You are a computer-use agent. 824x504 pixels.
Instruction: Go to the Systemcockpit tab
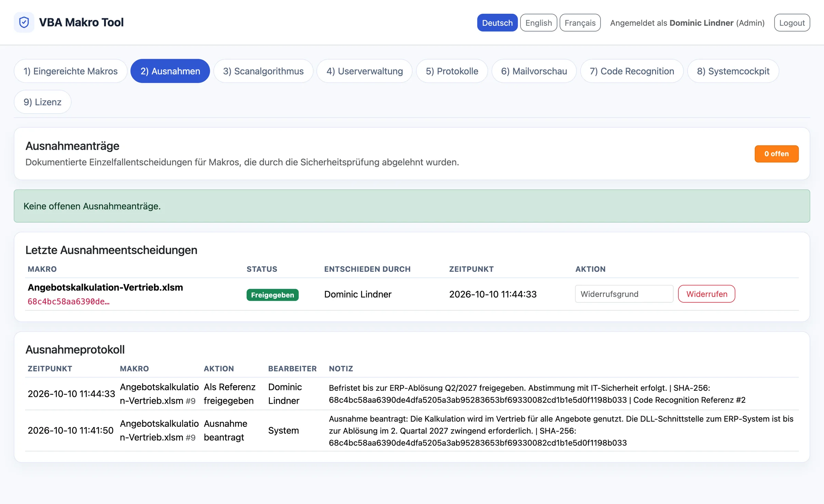pyautogui.click(x=733, y=71)
